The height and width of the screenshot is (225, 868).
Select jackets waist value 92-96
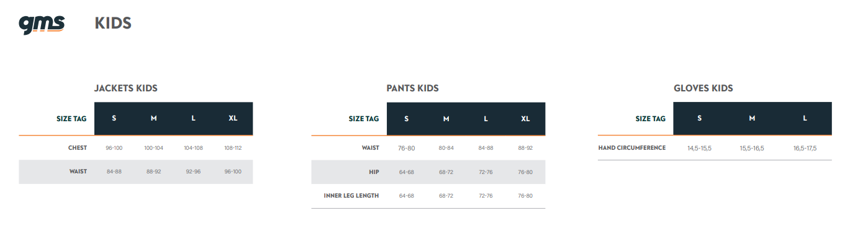(x=193, y=172)
